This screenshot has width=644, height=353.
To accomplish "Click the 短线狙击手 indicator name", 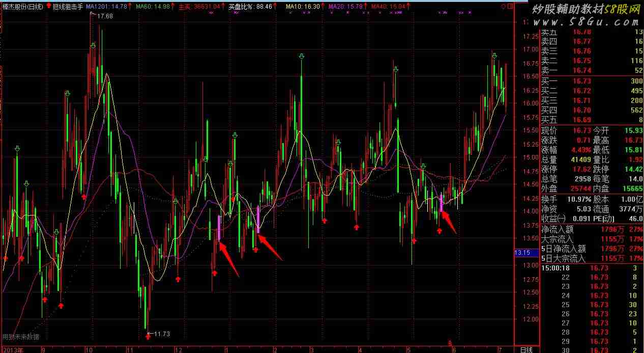I will 68,7.
